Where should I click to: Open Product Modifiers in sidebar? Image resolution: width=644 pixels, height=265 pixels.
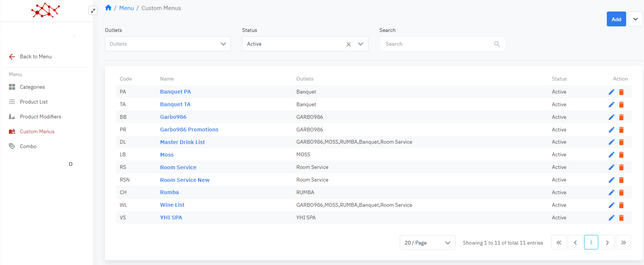point(40,117)
